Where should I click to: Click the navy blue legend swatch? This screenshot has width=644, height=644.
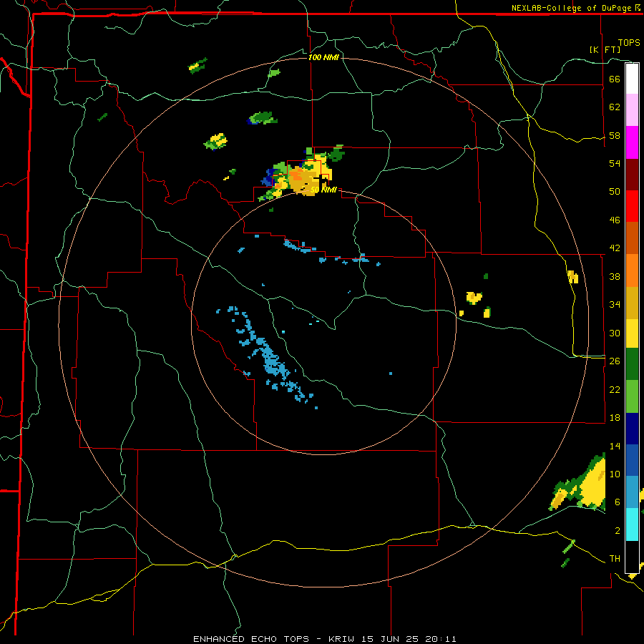pyautogui.click(x=632, y=429)
